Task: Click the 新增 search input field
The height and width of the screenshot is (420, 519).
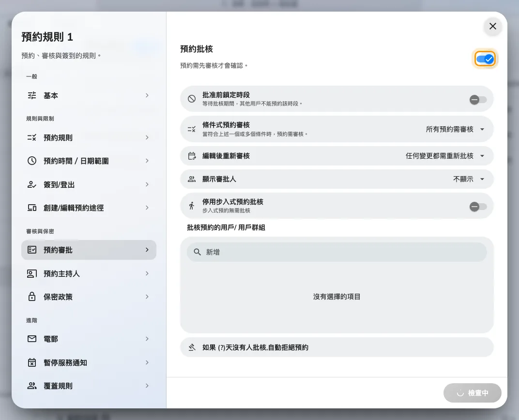Action: click(336, 252)
